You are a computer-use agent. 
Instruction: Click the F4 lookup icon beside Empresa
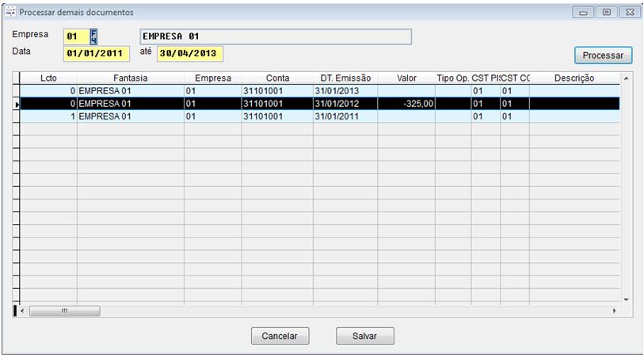[x=93, y=37]
